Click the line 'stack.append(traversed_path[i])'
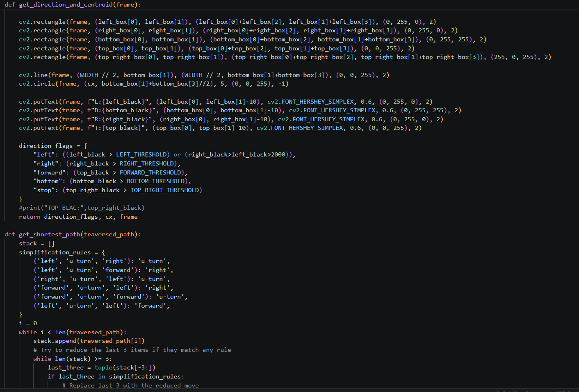Image resolution: width=579 pixels, height=392 pixels. coord(89,341)
